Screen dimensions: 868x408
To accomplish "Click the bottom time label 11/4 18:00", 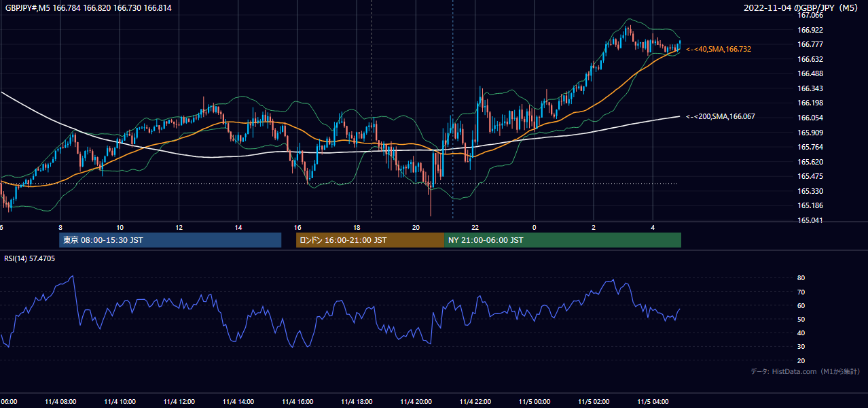I will pos(357,401).
